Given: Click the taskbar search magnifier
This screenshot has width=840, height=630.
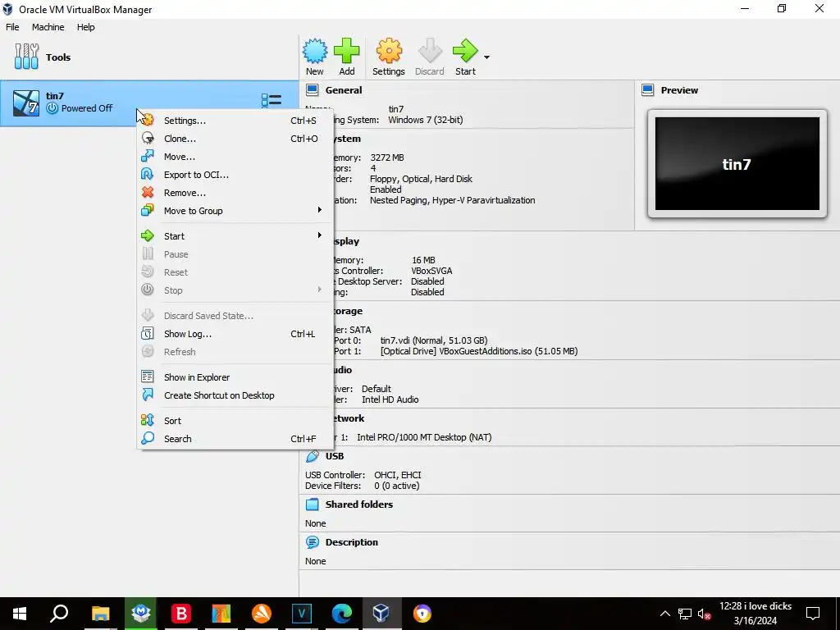Looking at the screenshot, I should click(x=59, y=614).
